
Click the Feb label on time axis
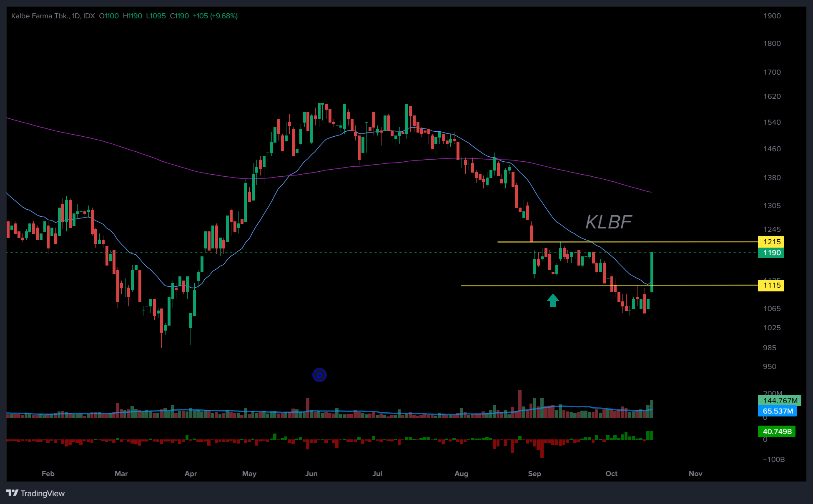[48, 474]
